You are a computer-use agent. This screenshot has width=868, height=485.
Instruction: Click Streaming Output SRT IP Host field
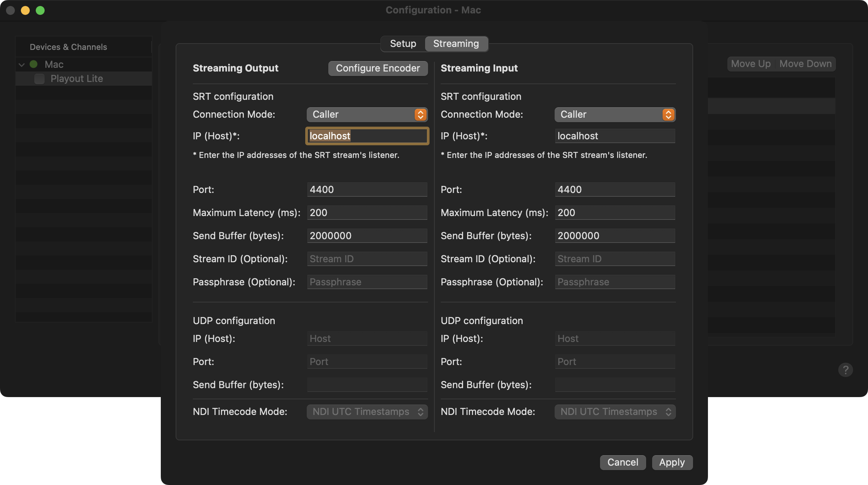(x=367, y=136)
